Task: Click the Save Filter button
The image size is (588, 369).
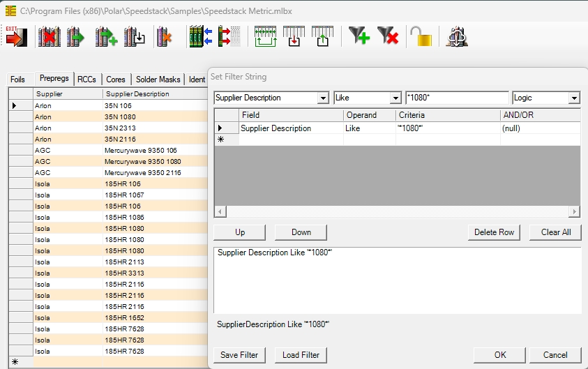Action: click(x=239, y=355)
